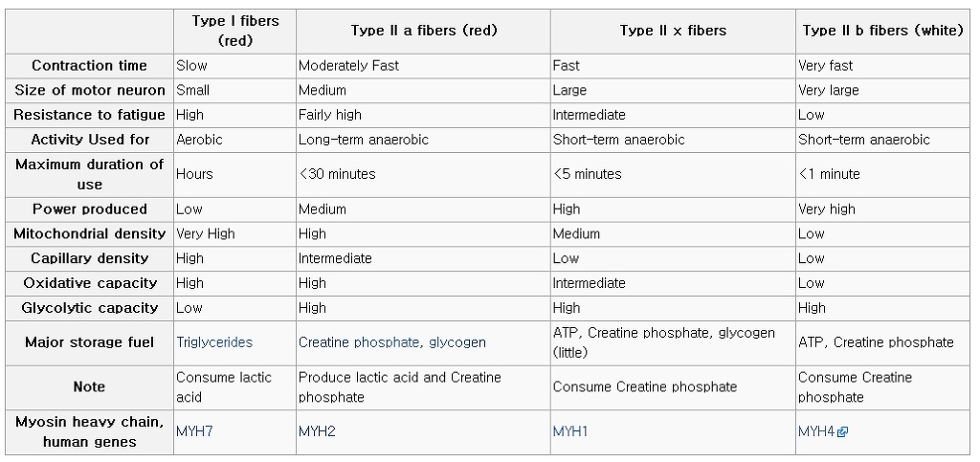980x462 pixels.
Task: Click the Type II a fibers (red) header
Action: (x=423, y=31)
